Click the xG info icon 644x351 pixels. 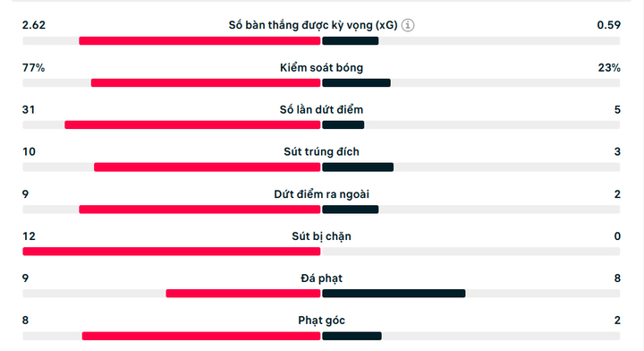pos(408,25)
